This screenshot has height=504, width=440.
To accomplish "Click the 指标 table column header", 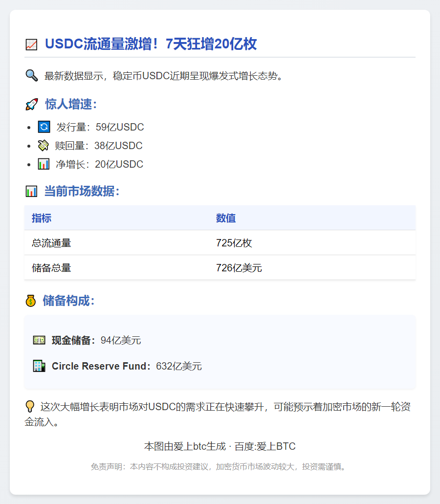I will [42, 218].
